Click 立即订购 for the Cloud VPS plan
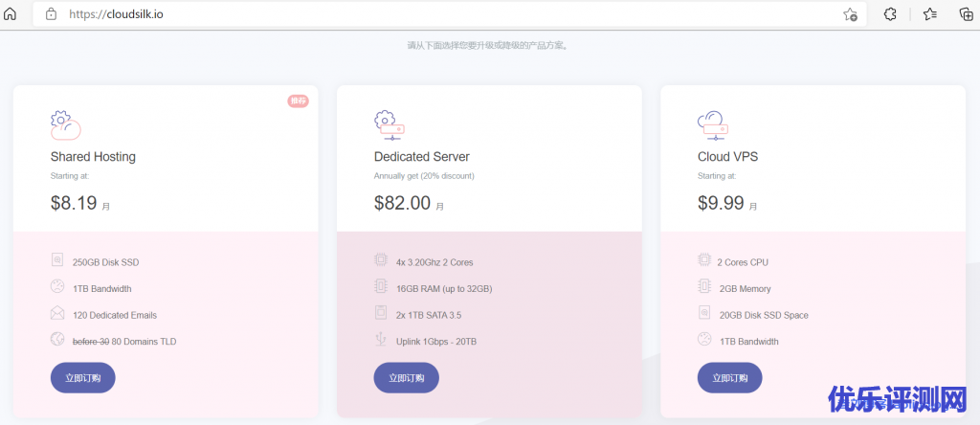980x425 pixels. [729, 377]
